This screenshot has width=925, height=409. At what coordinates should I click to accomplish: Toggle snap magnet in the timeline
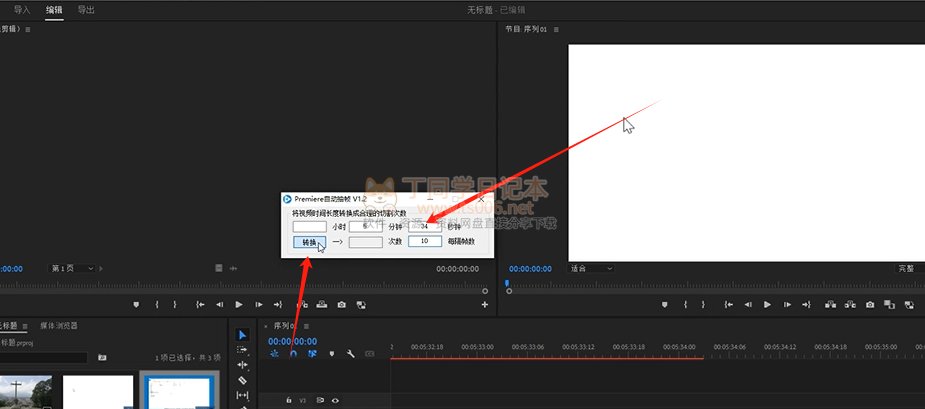point(293,353)
